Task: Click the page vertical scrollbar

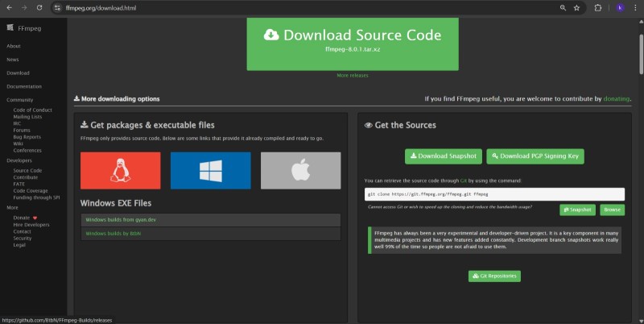Action: point(641,54)
